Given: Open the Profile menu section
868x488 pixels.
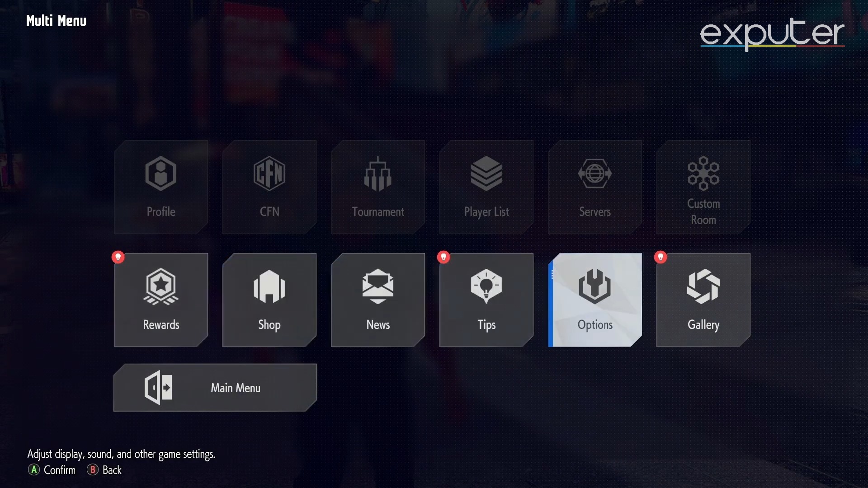Looking at the screenshot, I should point(161,187).
